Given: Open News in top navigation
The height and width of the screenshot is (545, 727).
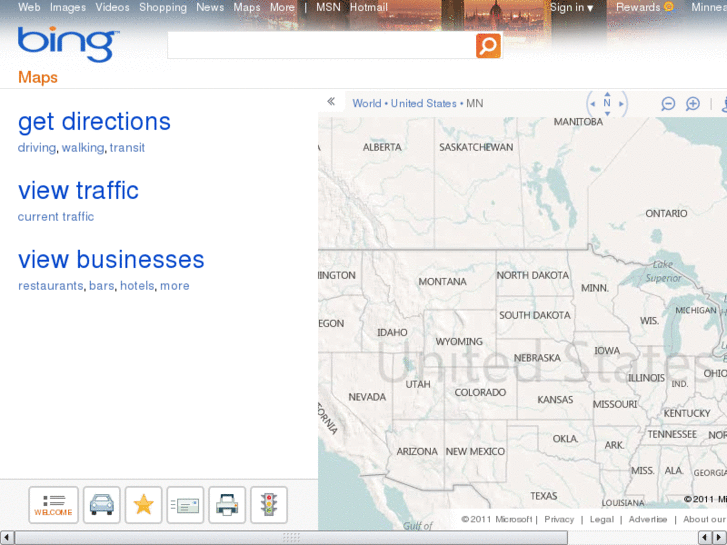Looking at the screenshot, I should click(210, 7).
